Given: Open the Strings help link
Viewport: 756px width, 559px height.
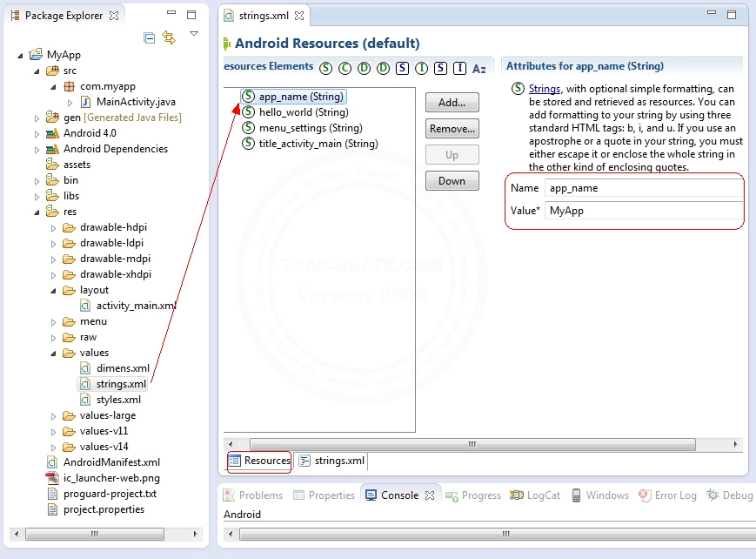Looking at the screenshot, I should (543, 87).
